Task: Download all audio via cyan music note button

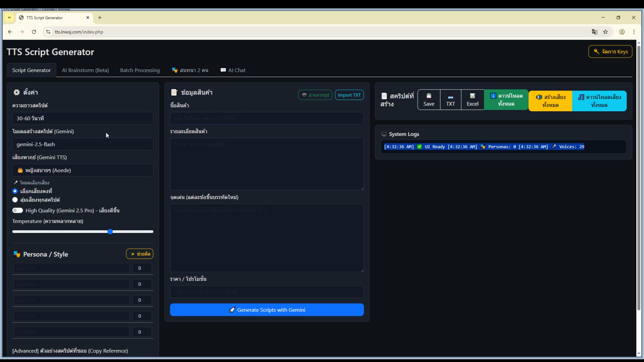Action: coord(599,101)
